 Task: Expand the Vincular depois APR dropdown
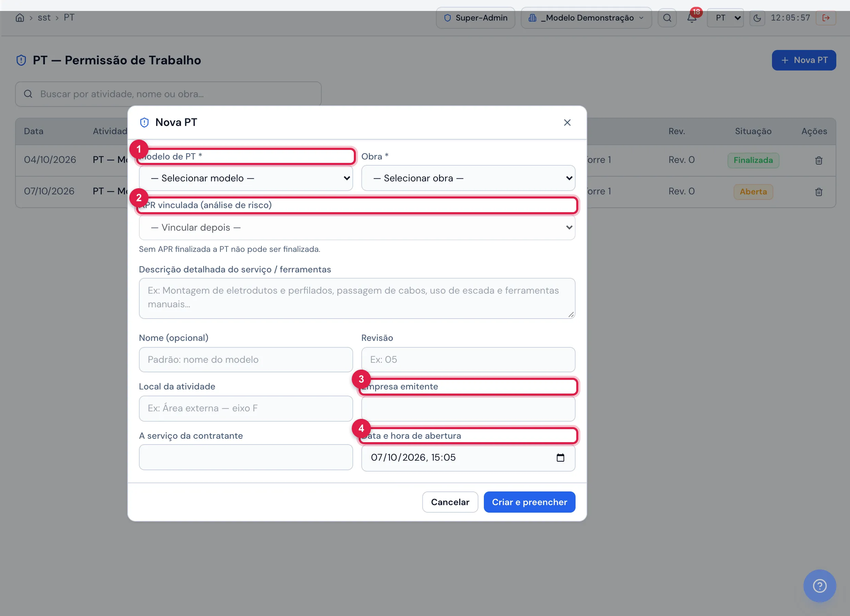[x=357, y=228]
